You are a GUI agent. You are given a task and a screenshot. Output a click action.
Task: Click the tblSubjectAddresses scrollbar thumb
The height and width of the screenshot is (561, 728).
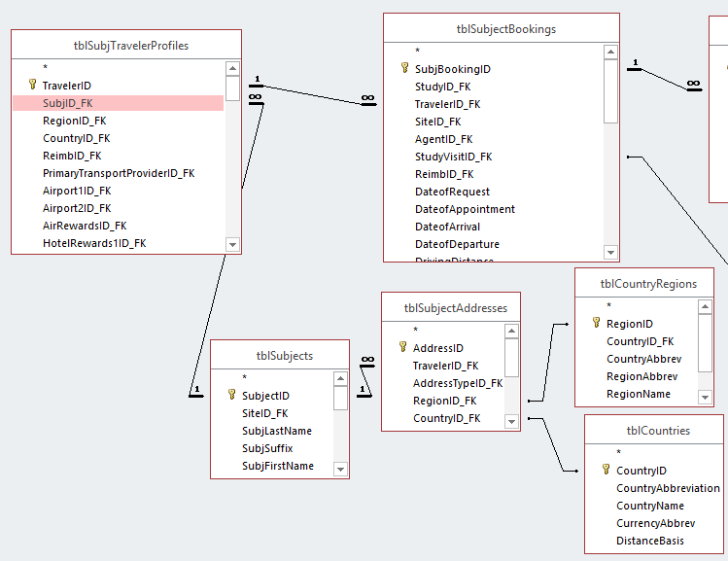coord(511,358)
